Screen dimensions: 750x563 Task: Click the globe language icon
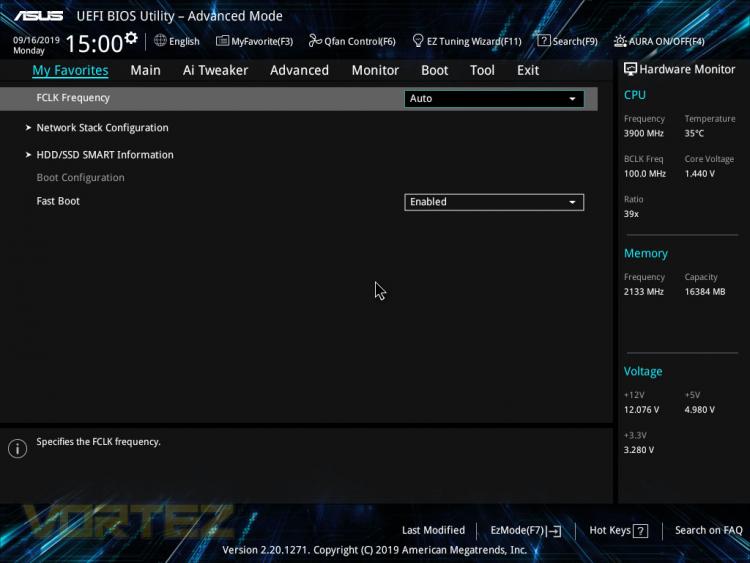pos(160,41)
